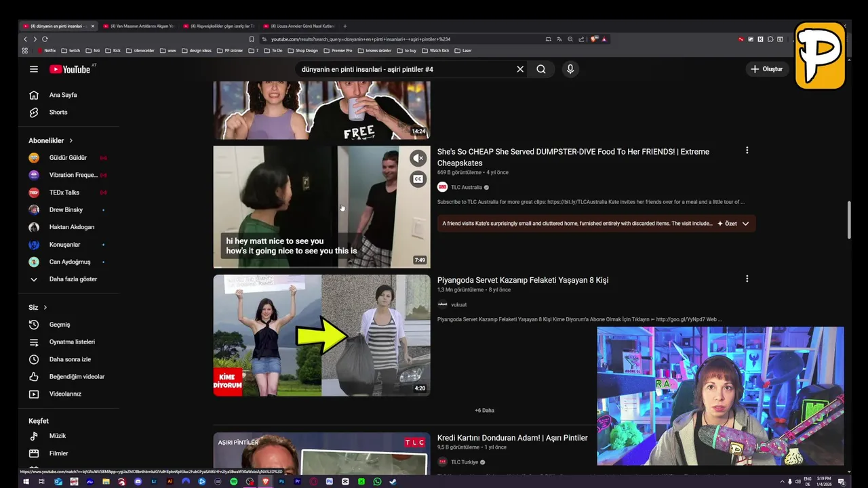Open options menu for Piyangoda Servet video
The width and height of the screenshot is (868, 488).
pyautogui.click(x=747, y=279)
